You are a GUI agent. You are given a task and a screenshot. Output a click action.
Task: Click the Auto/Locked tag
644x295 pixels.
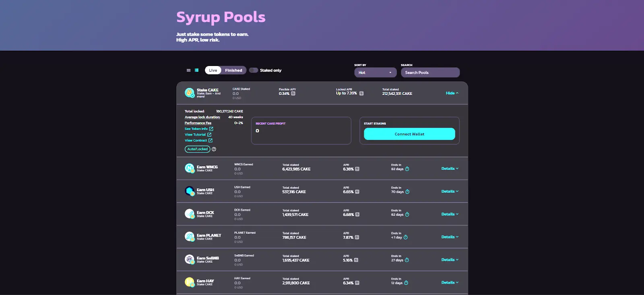[197, 149]
